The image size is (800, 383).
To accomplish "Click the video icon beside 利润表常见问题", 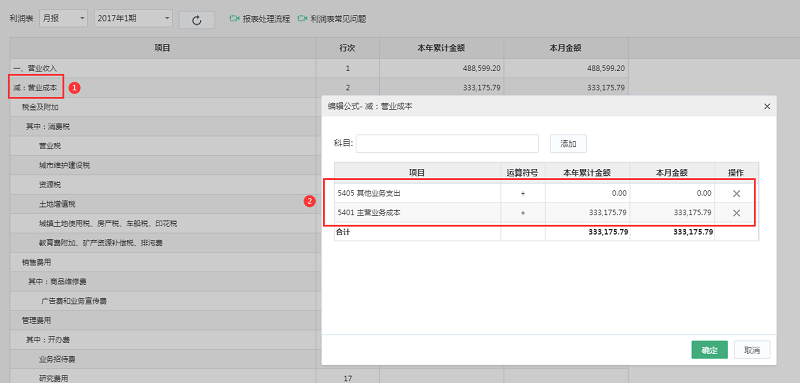I will coord(302,19).
